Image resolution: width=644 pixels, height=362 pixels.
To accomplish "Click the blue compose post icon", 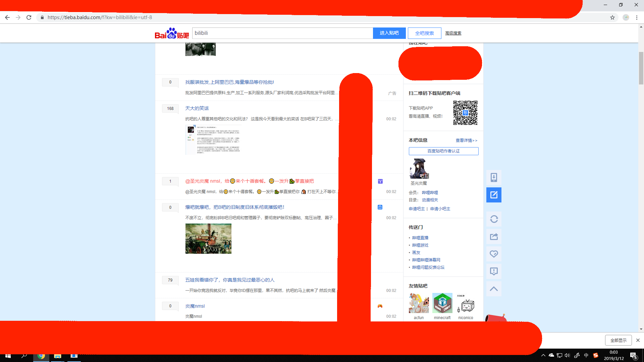I will click(494, 195).
